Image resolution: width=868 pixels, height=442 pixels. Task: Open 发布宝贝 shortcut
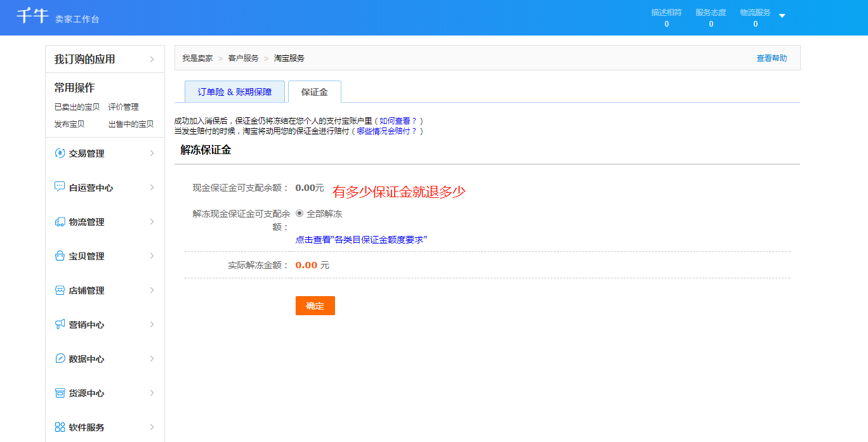(69, 124)
